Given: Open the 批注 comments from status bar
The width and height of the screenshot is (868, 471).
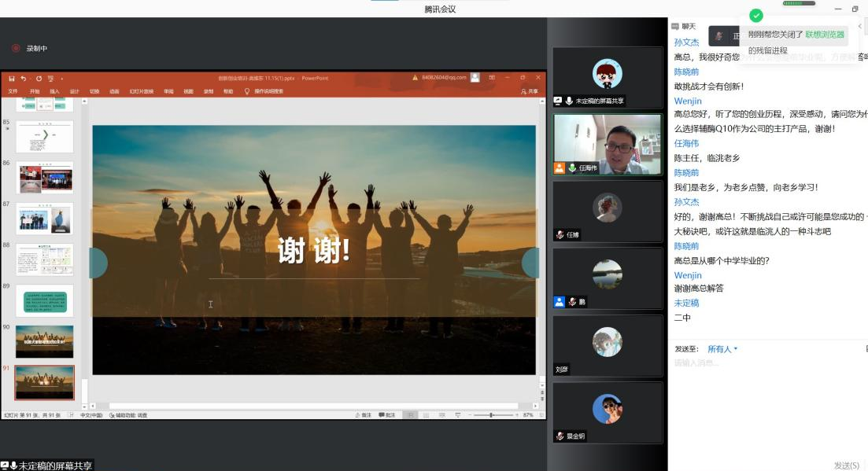Looking at the screenshot, I should tap(387, 415).
